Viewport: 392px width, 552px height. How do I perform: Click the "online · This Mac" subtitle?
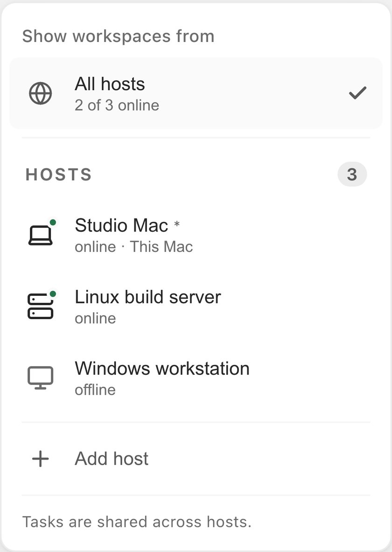tap(133, 247)
